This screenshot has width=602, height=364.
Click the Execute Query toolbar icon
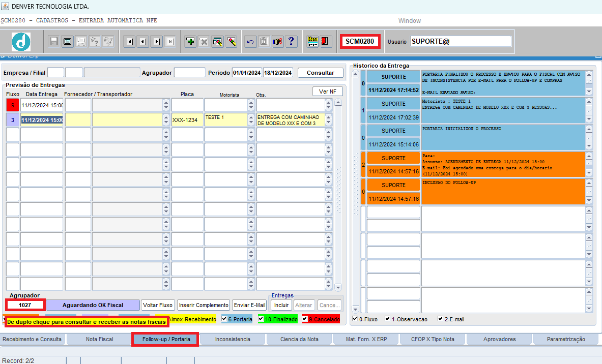pyautogui.click(x=108, y=41)
